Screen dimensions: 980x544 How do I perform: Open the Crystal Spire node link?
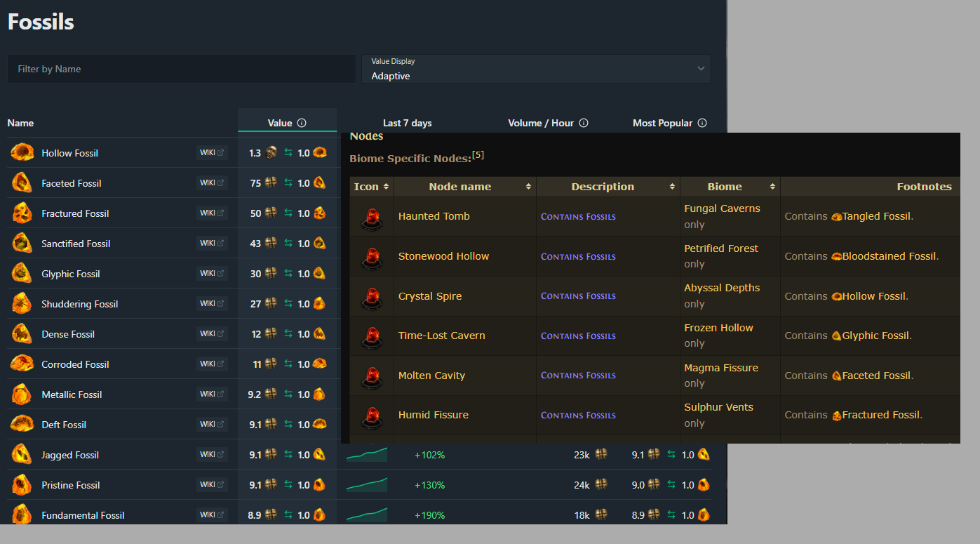click(430, 296)
